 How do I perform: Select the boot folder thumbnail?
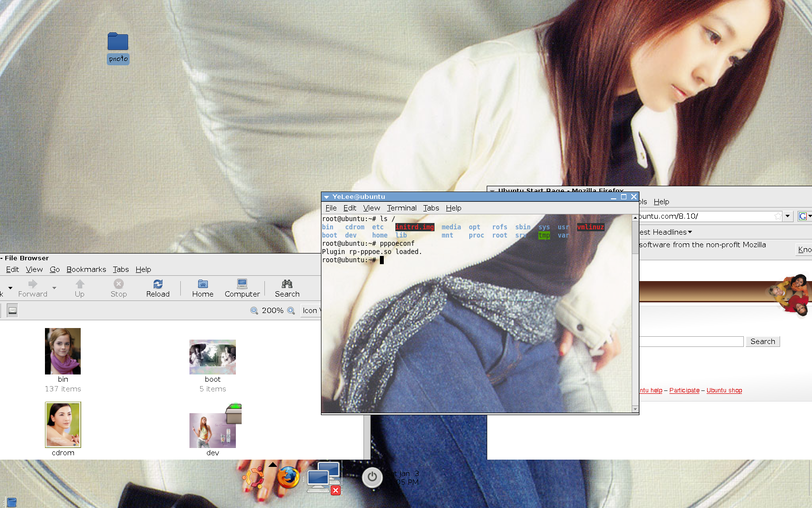coord(213,357)
